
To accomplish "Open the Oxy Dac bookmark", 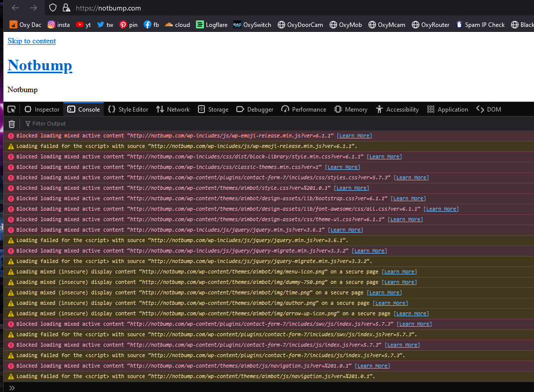I will 25,24.
